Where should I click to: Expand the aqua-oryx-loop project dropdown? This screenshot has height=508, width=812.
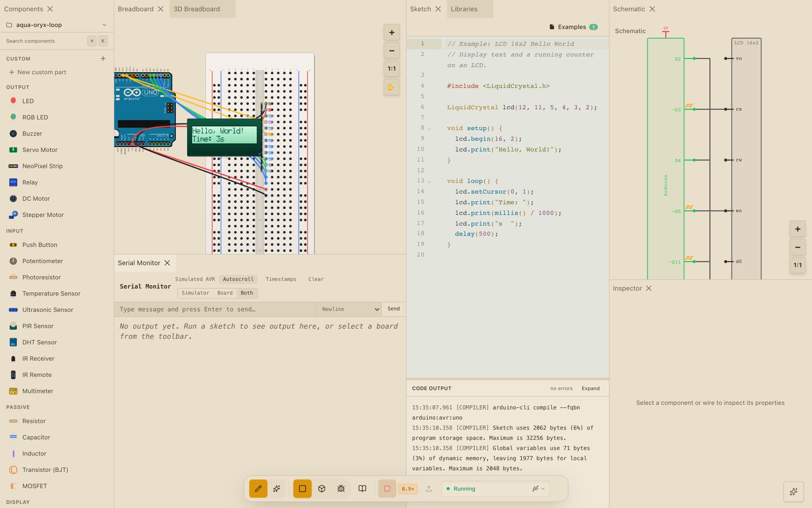pyautogui.click(x=57, y=25)
